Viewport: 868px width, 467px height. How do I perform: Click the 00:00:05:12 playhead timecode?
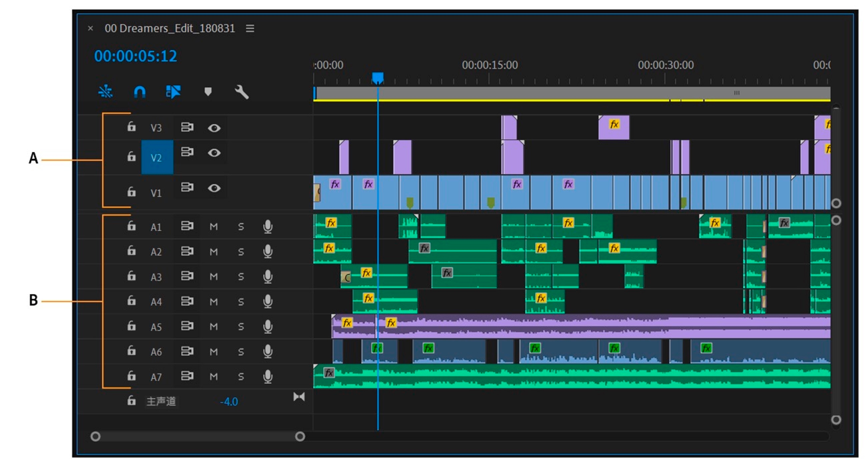[x=135, y=56]
